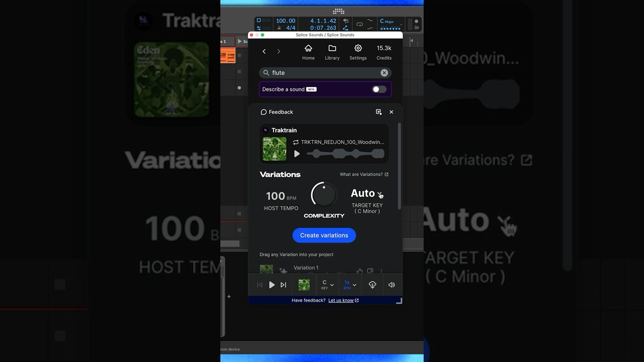
Task: Click the Bitwig dotted logo at top
Action: (x=339, y=11)
